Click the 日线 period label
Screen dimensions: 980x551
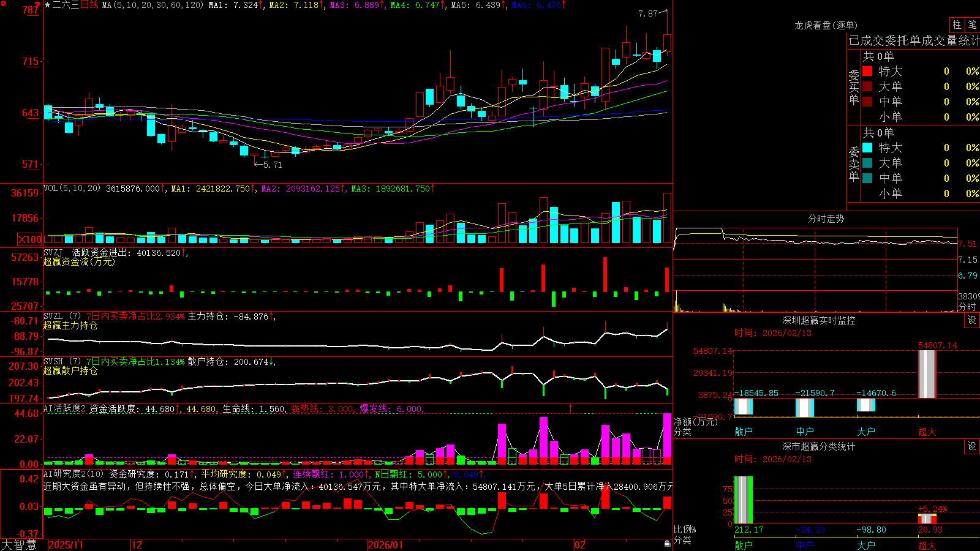click(x=89, y=5)
